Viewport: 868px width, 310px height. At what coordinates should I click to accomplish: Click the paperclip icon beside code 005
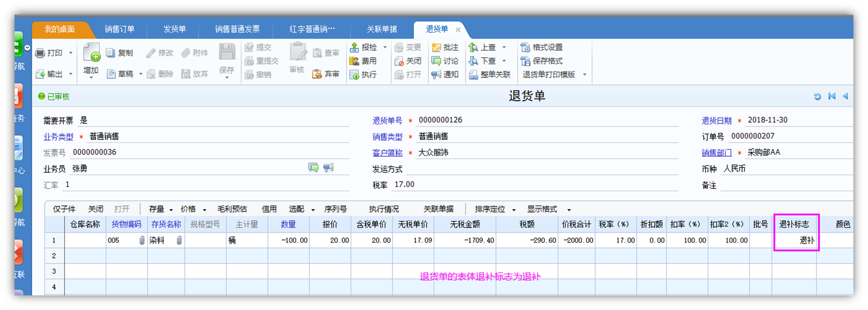142,241
